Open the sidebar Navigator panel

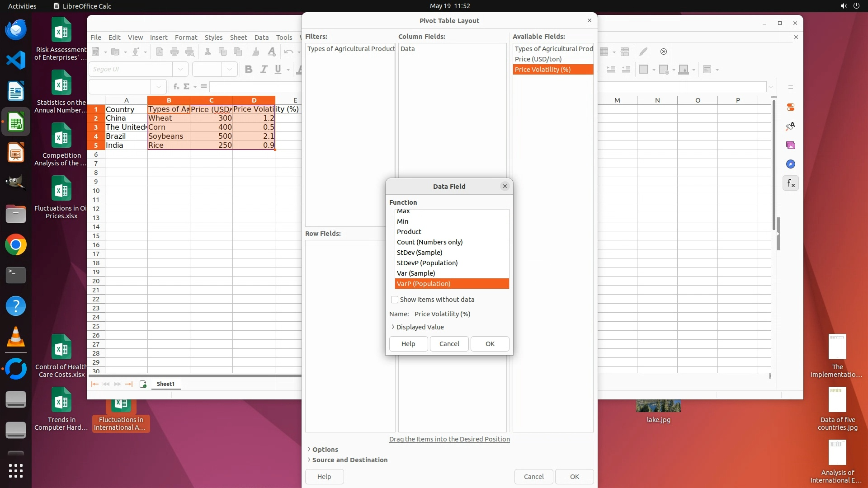click(x=790, y=164)
